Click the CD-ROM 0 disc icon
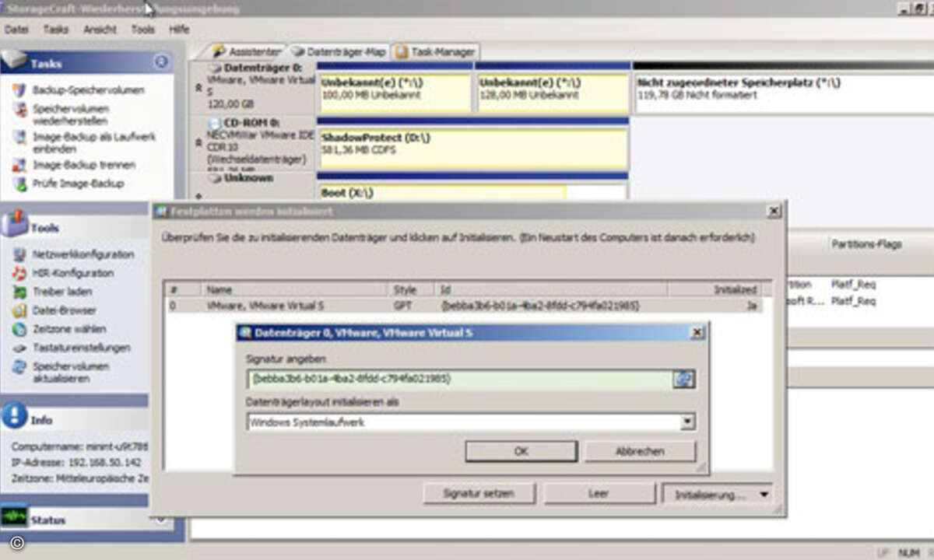The width and height of the screenshot is (934, 560). click(x=216, y=123)
